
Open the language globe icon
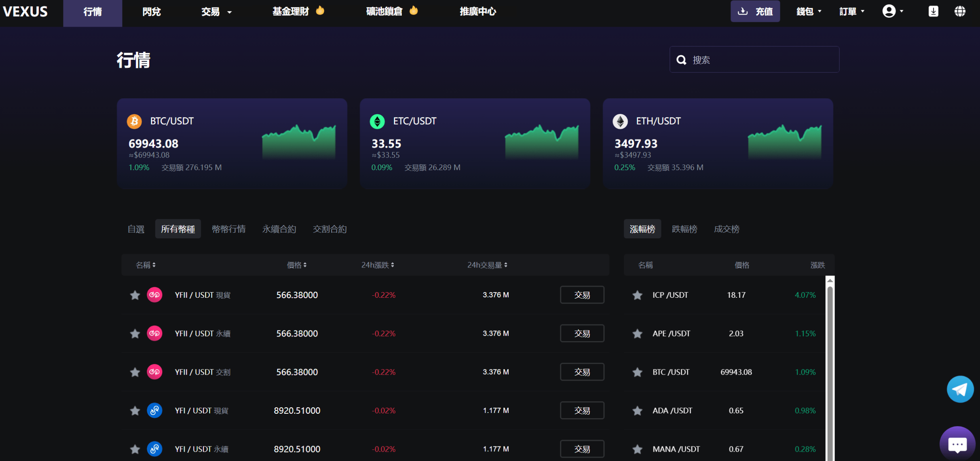(x=960, y=11)
